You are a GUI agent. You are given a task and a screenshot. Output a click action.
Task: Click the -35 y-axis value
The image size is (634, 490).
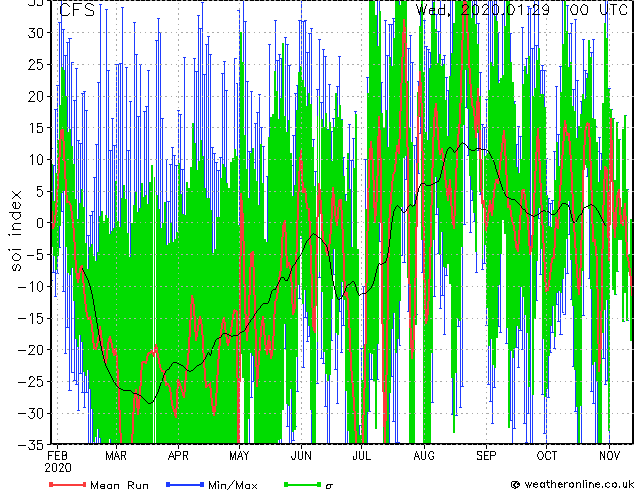point(31,445)
